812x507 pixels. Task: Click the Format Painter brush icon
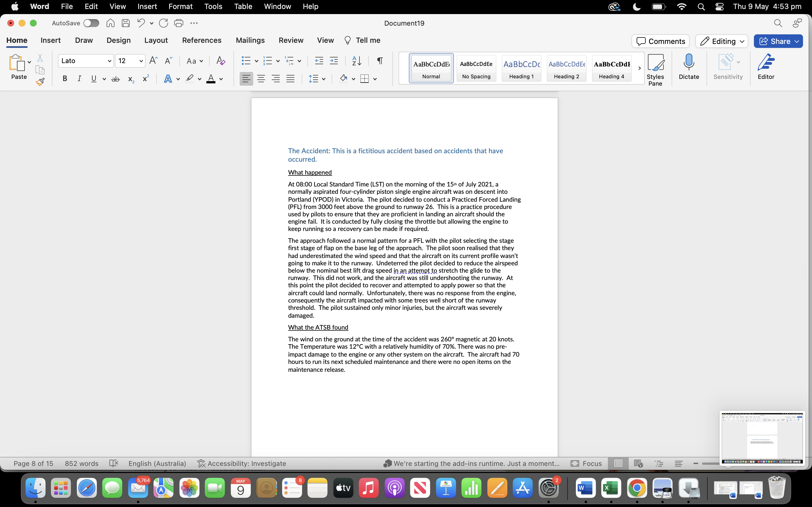(40, 81)
